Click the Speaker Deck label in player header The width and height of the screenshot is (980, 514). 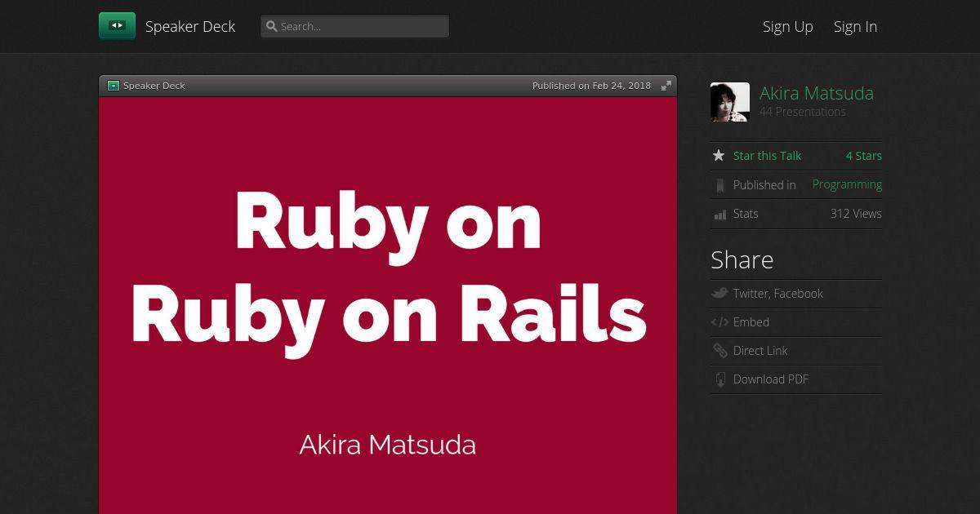[x=154, y=86]
